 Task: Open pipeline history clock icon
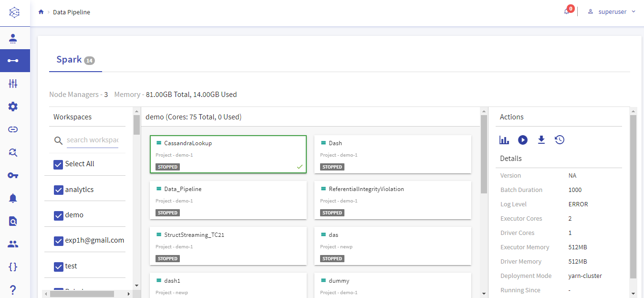point(560,140)
